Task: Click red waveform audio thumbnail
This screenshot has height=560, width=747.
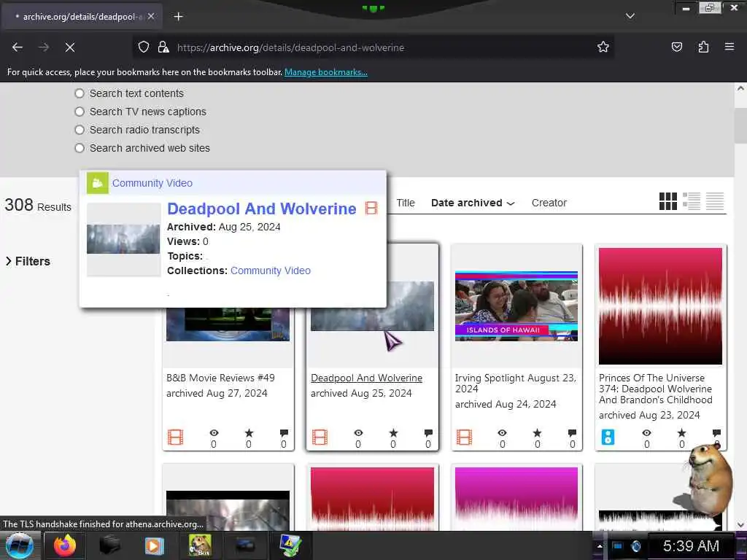Action: (660, 306)
